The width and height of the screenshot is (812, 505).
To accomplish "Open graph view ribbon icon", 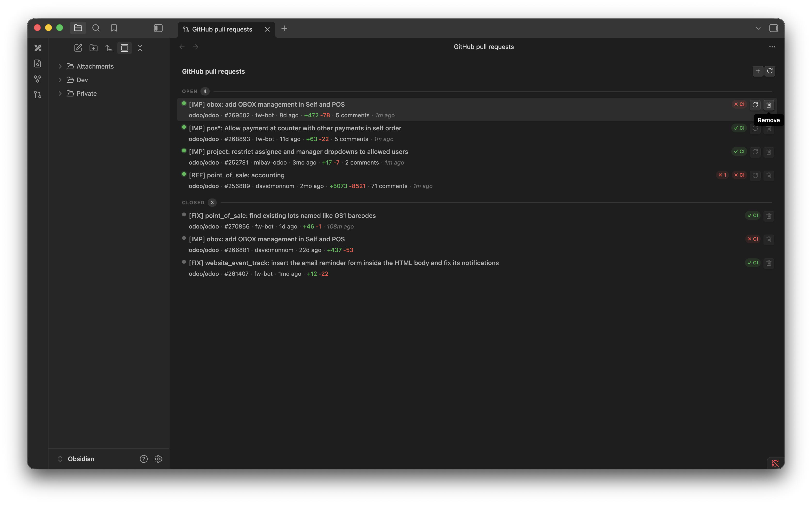I will pos(38,79).
